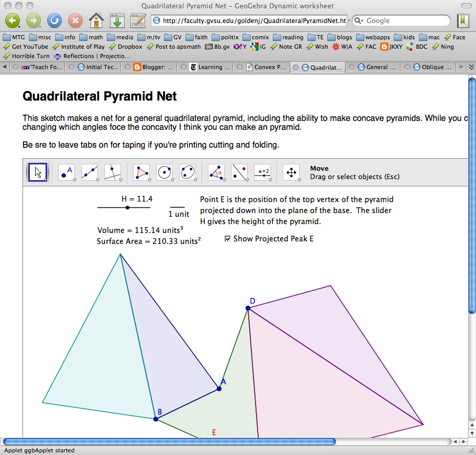Select the Move Graphics View tool
This screenshot has height=455, width=476.
point(291,172)
